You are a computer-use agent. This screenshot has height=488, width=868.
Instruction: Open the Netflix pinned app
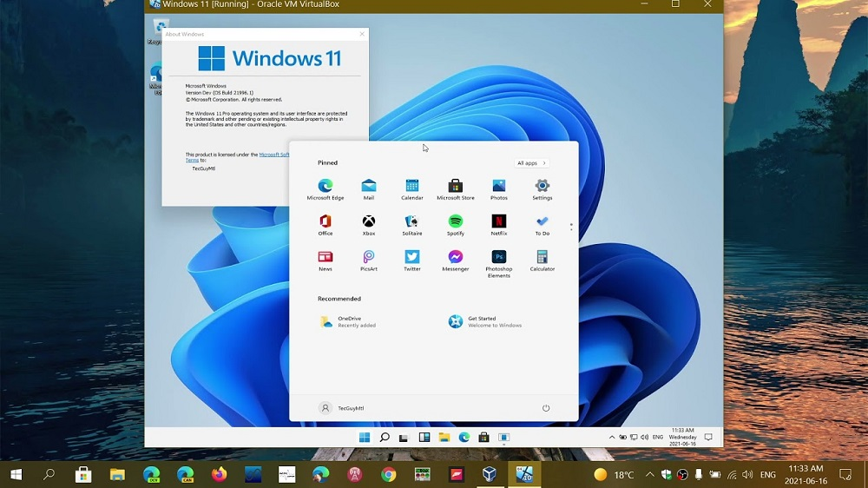(x=499, y=221)
